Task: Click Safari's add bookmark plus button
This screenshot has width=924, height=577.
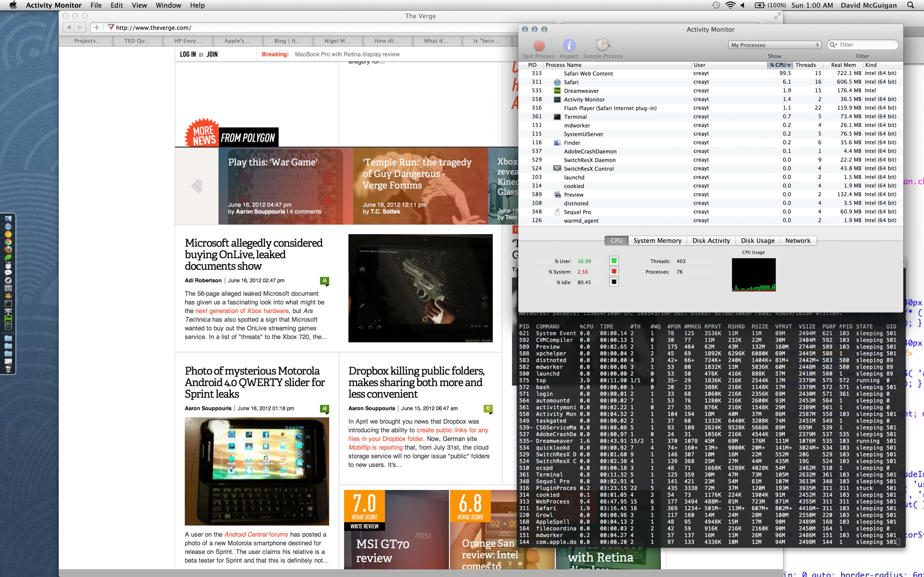Action: click(x=97, y=27)
